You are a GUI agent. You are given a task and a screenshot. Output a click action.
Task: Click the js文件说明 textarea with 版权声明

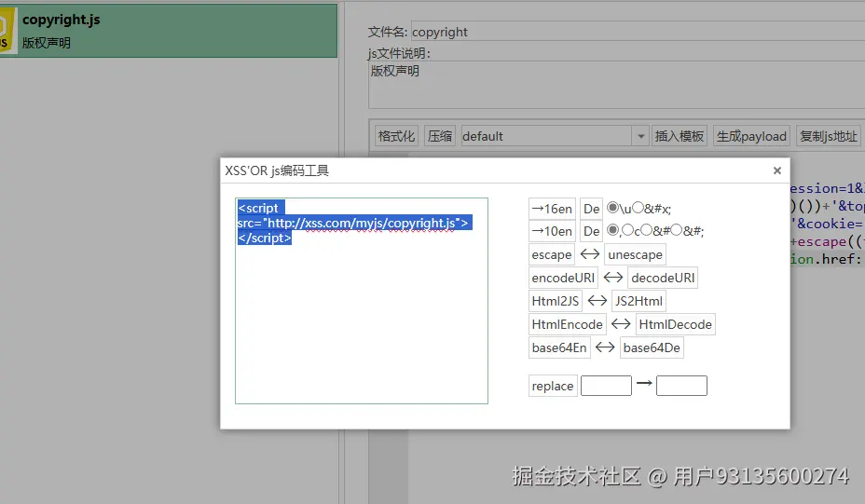point(617,85)
